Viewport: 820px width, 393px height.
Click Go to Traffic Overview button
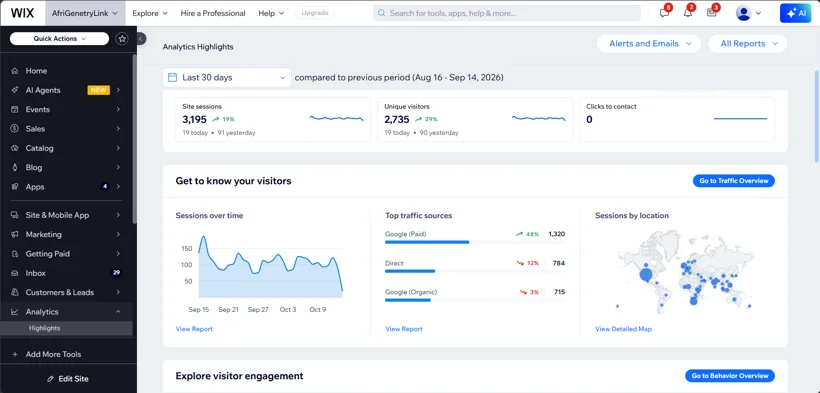tap(734, 181)
